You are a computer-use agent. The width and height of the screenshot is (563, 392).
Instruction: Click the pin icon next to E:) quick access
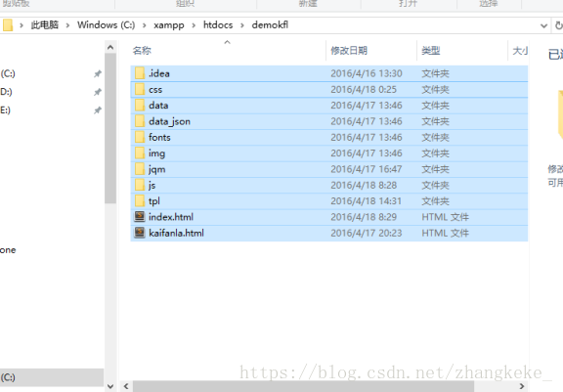coord(98,110)
